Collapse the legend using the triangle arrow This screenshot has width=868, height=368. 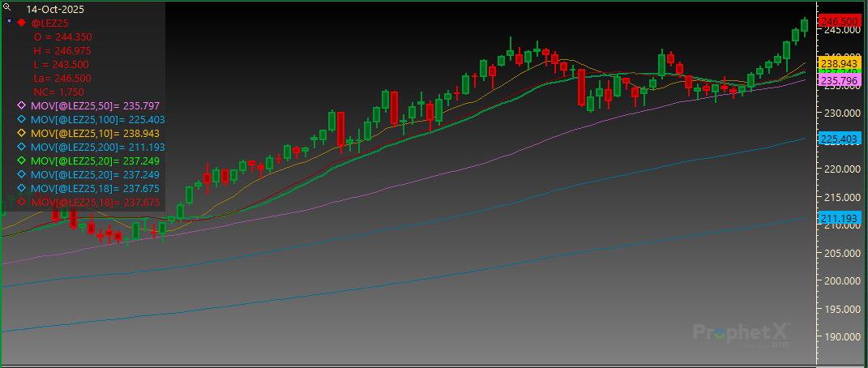9,23
